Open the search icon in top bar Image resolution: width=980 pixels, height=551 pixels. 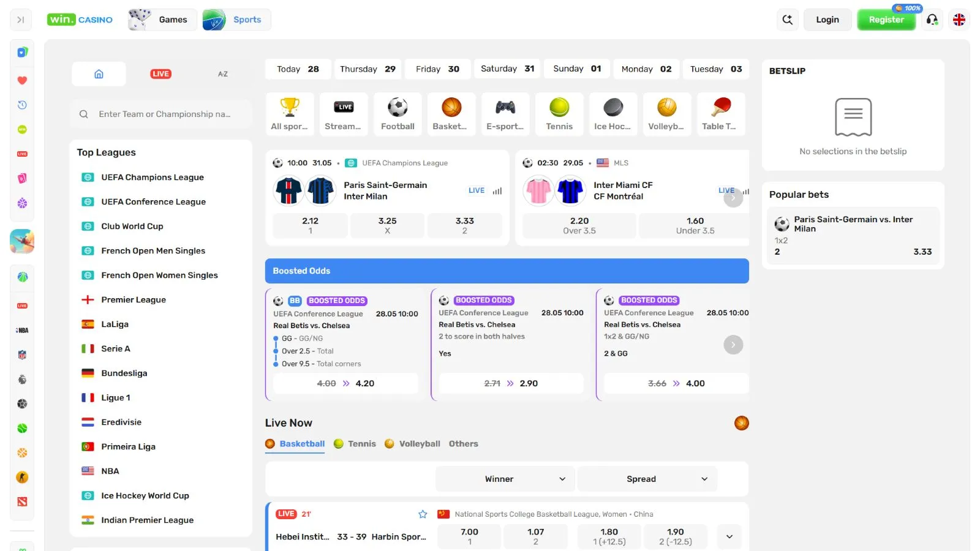click(788, 20)
